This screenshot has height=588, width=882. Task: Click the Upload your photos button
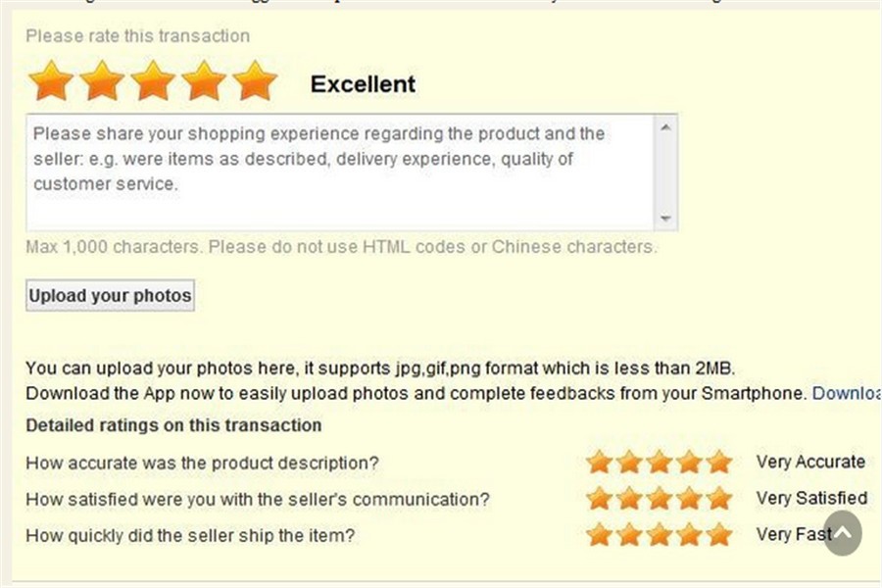pyautogui.click(x=110, y=295)
